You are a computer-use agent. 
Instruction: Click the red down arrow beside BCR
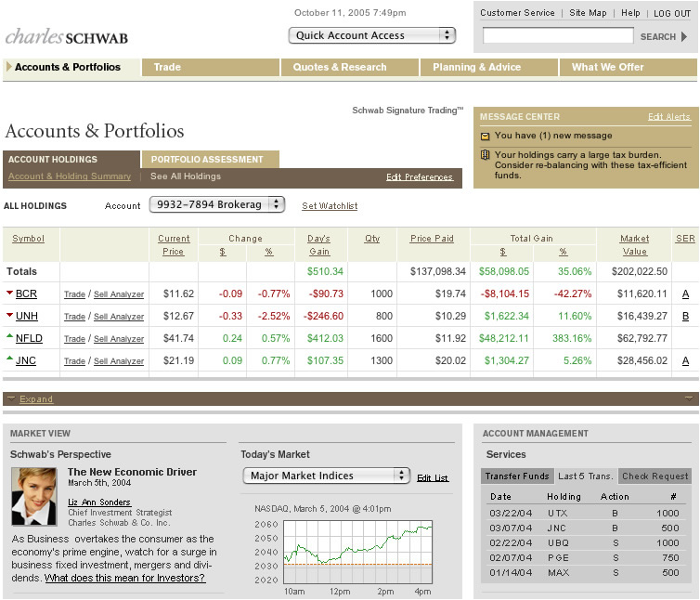[9, 293]
